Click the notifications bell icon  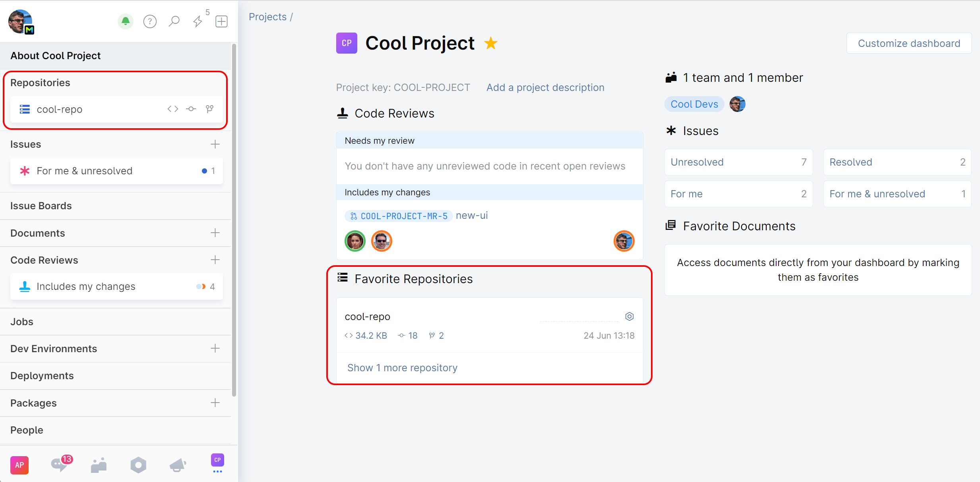tap(125, 21)
